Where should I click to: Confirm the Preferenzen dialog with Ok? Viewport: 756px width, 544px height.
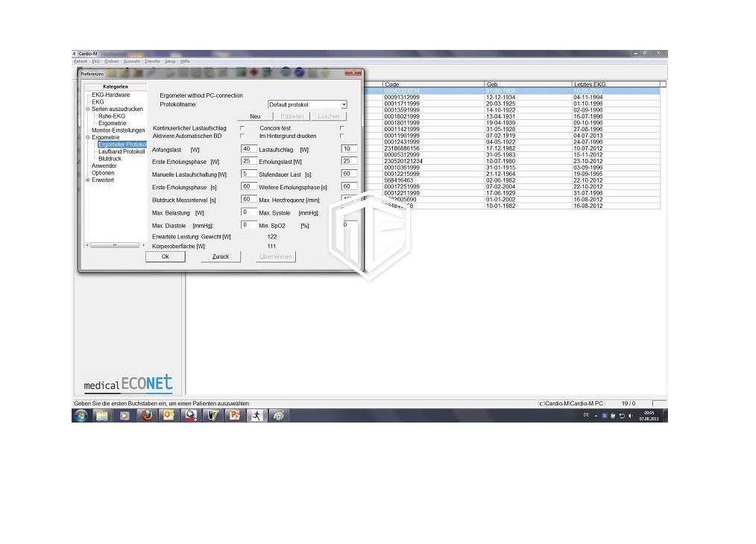click(x=166, y=257)
